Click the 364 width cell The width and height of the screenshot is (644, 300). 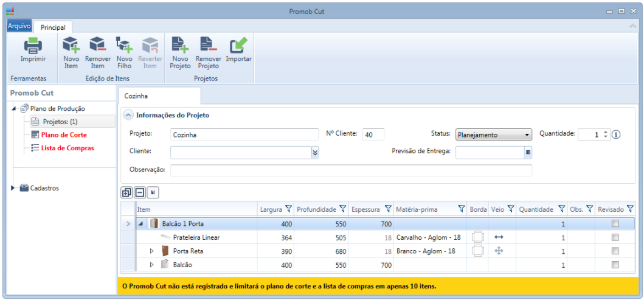click(x=275, y=237)
